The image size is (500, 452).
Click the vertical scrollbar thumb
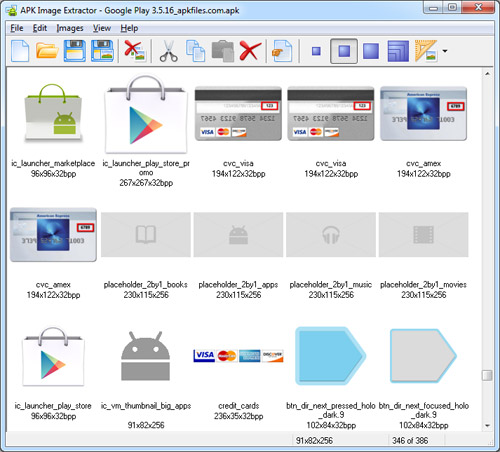coord(487,375)
